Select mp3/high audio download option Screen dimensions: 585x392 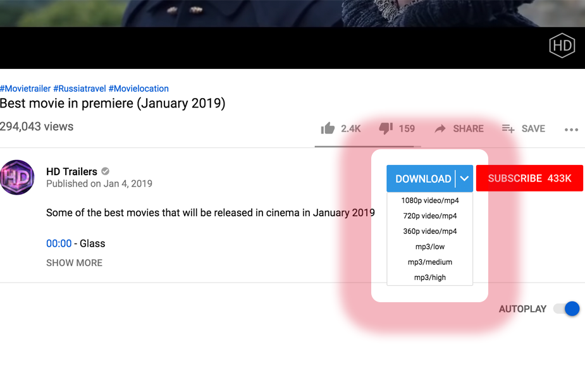pos(430,278)
